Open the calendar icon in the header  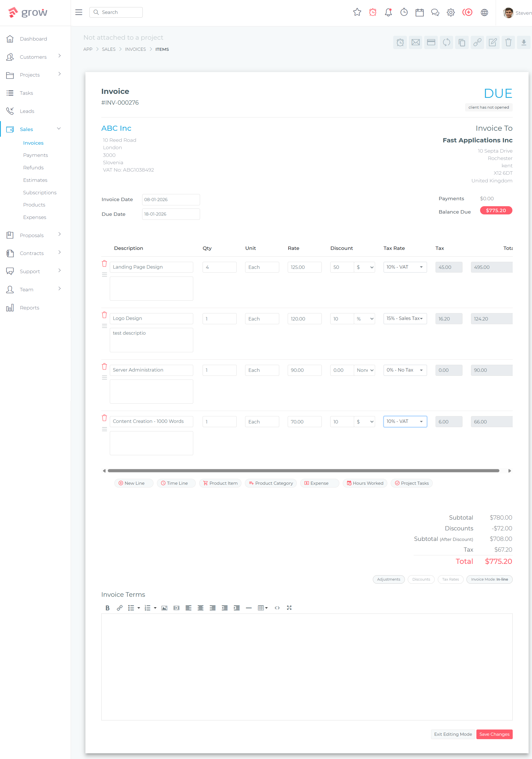419,12
